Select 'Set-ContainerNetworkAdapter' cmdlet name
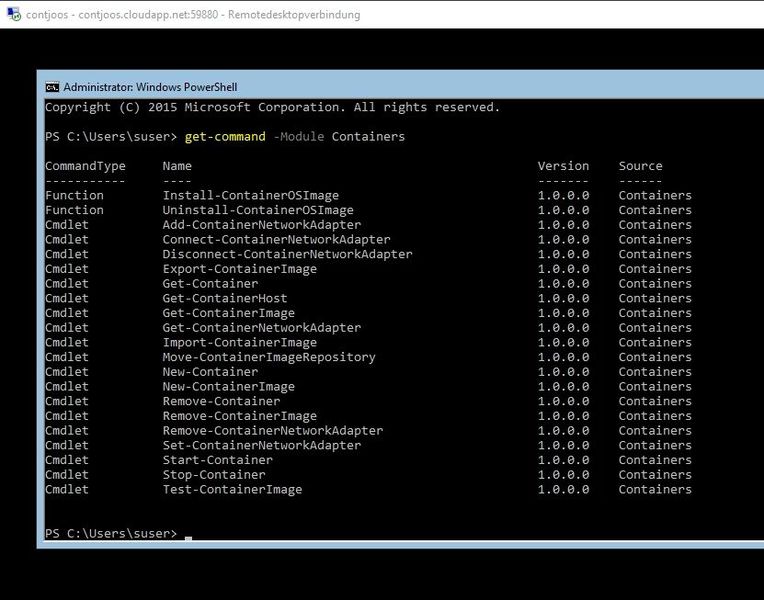764x600 pixels. click(262, 445)
